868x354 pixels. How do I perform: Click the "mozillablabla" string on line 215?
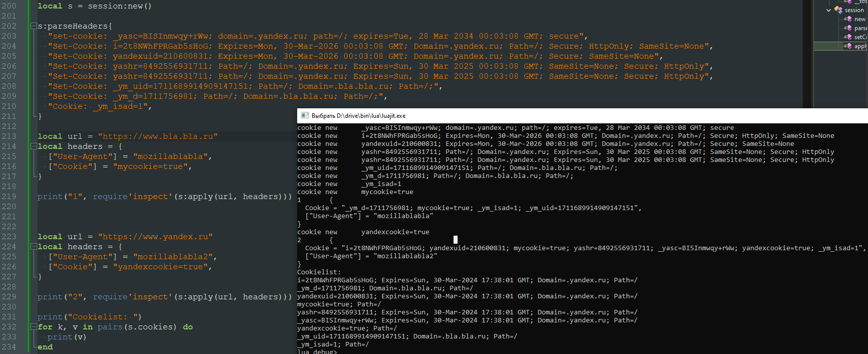point(170,156)
